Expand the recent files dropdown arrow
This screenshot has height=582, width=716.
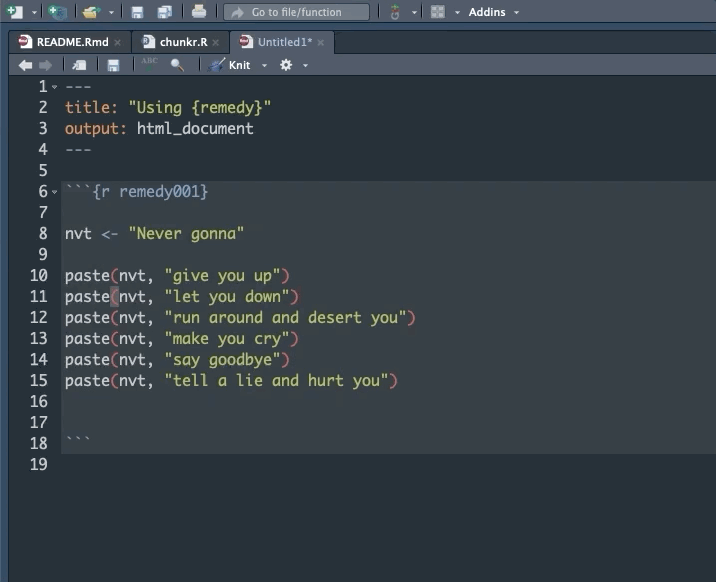(x=111, y=13)
